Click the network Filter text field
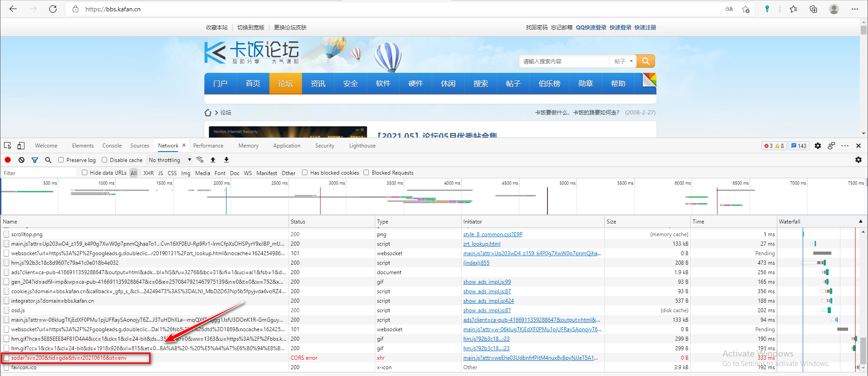Screen dimensions: 868x376 click(40, 173)
